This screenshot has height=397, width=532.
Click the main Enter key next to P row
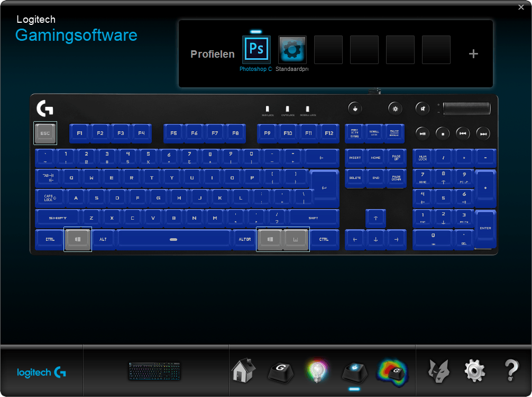point(324,188)
